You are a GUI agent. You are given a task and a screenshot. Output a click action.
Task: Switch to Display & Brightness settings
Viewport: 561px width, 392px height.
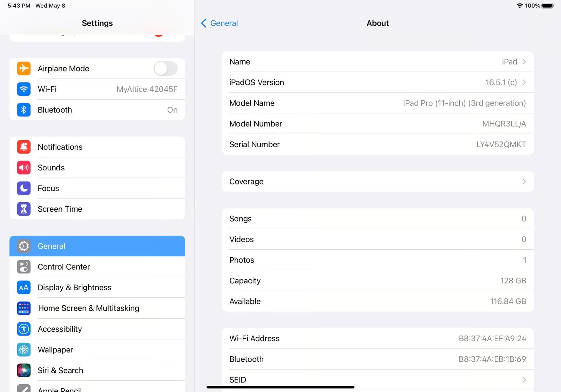tap(74, 288)
